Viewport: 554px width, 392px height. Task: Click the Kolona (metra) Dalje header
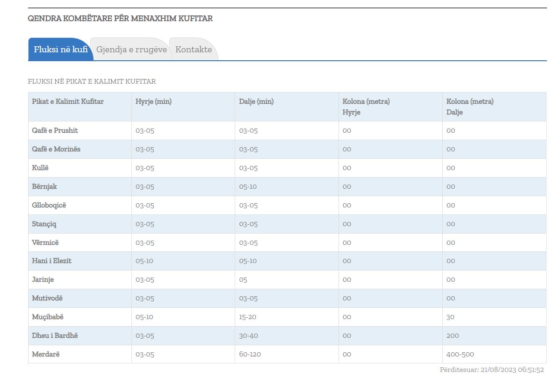click(470, 107)
